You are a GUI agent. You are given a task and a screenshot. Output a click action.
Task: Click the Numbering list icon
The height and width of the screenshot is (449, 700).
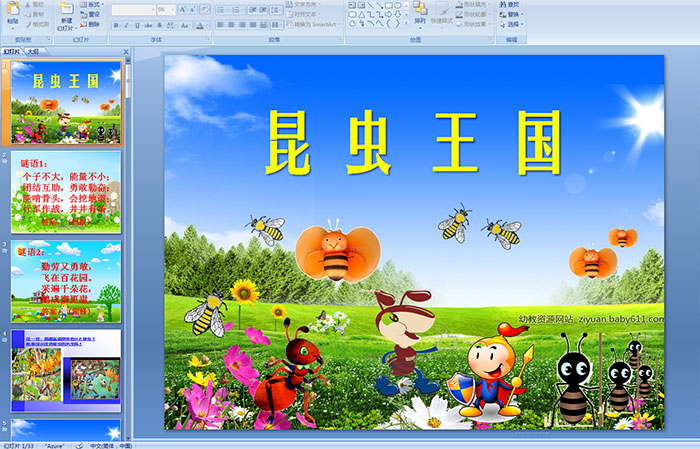click(x=238, y=10)
